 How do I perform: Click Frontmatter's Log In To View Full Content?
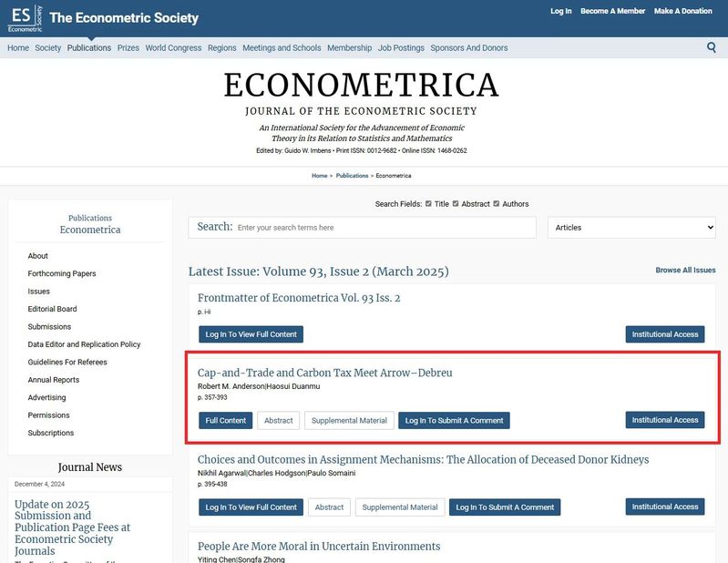[x=251, y=334]
